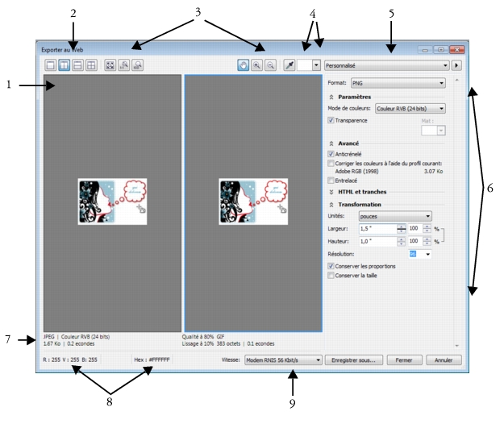Toggle the Transparence checkbox
This screenshot has height=424, width=504.
click(331, 121)
